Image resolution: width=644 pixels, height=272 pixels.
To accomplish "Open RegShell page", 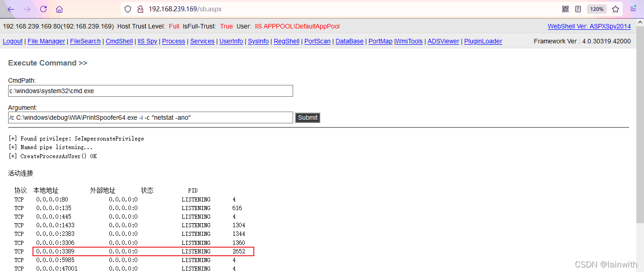I will pos(286,41).
